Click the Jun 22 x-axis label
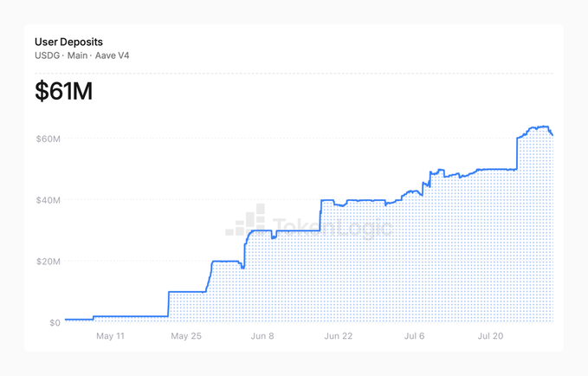 [x=339, y=336]
